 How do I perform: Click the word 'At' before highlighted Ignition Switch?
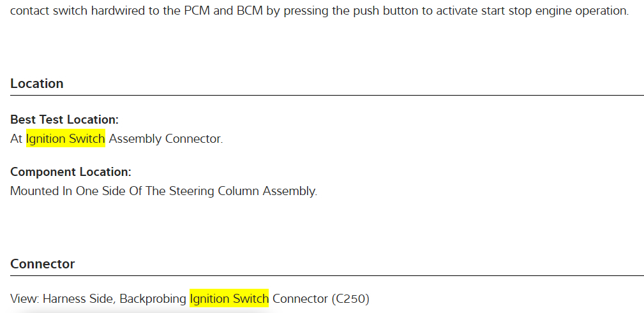pyautogui.click(x=17, y=138)
